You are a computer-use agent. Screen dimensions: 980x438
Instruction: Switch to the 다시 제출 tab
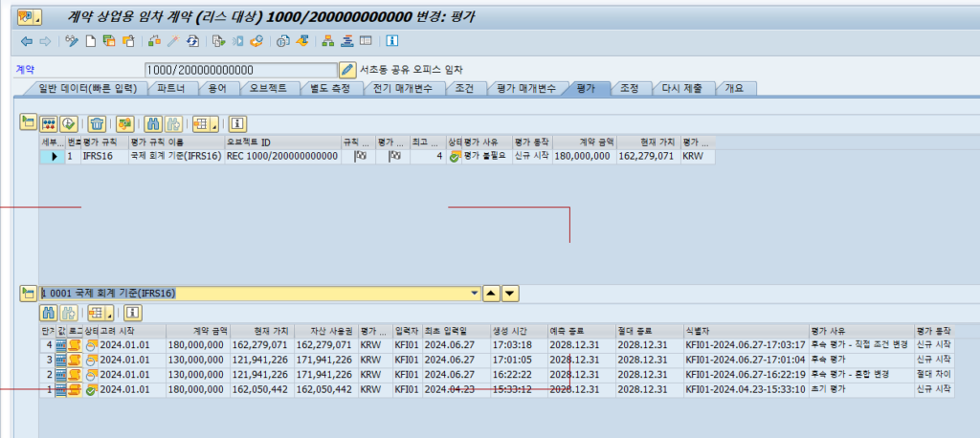[681, 89]
